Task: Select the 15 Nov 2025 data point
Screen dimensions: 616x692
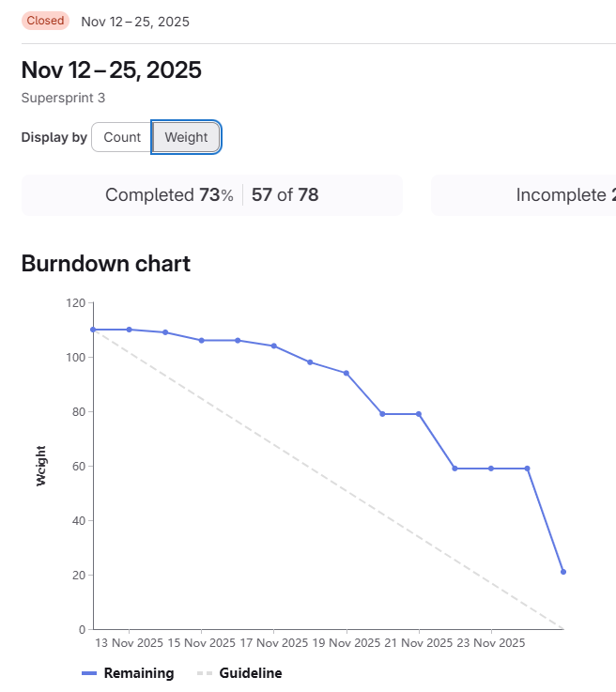Action: coord(201,340)
